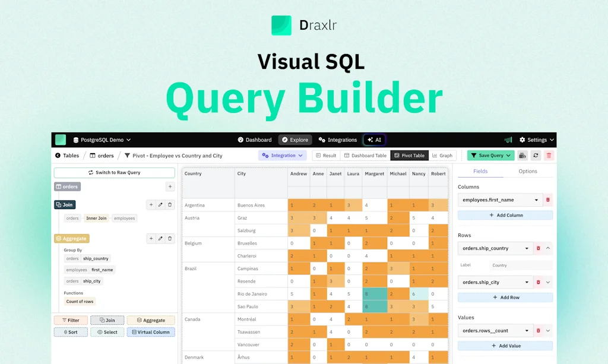608x364 pixels.
Task: Click the yellow Aggregate step label
Action: pyautogui.click(x=72, y=238)
